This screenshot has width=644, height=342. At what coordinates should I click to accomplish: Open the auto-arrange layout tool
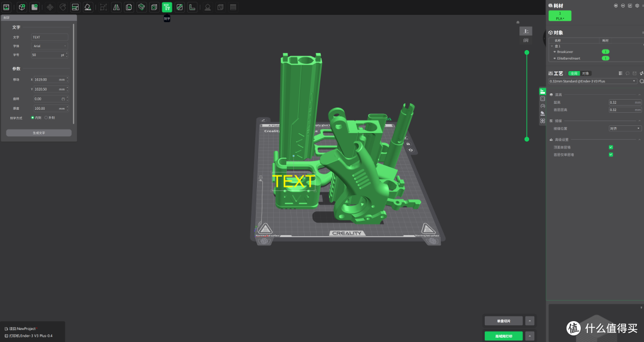pyautogui.click(x=75, y=7)
